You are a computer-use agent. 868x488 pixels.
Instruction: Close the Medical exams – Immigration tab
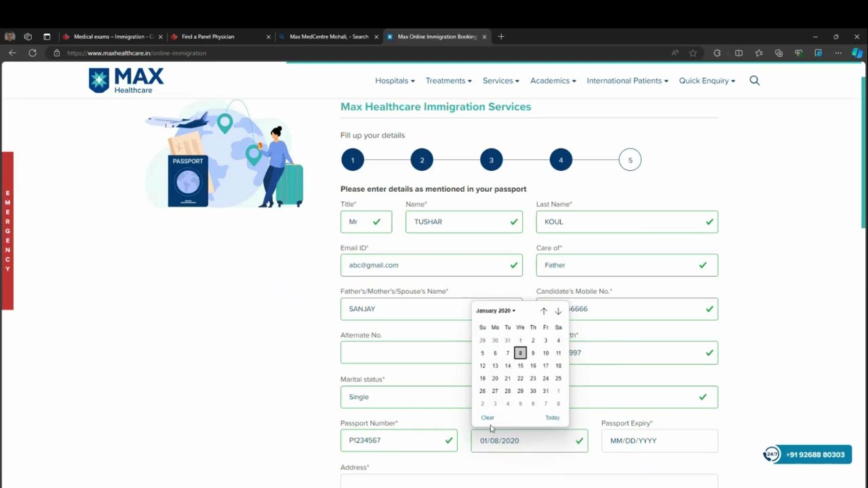point(161,37)
